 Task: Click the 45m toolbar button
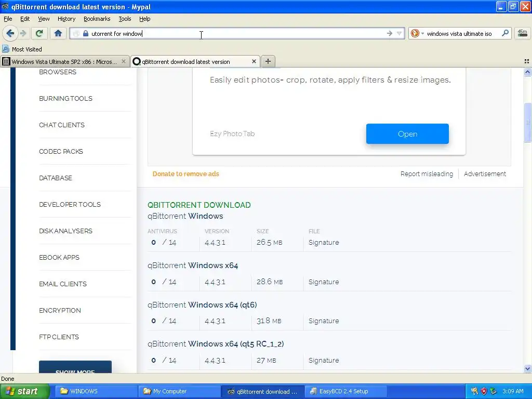pyautogui.click(x=523, y=33)
